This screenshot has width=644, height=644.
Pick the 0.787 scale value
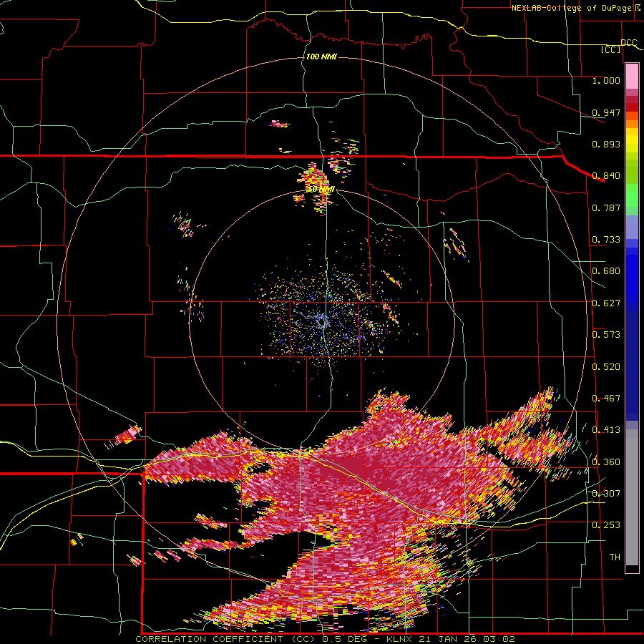point(606,208)
